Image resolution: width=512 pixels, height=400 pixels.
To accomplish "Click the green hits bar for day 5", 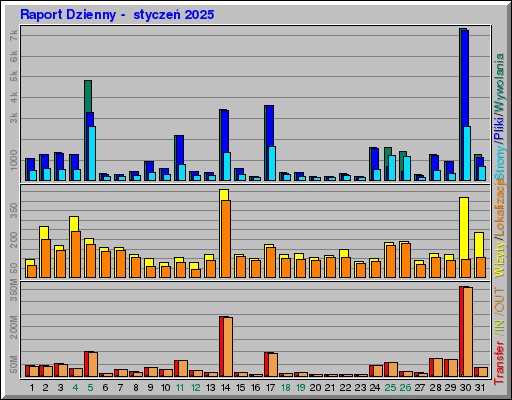I will pyautogui.click(x=88, y=96).
